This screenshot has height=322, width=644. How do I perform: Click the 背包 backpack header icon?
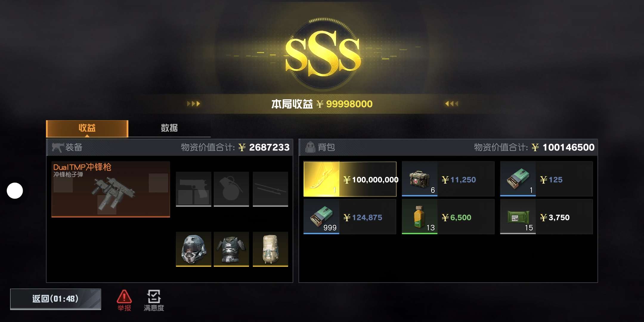(310, 147)
